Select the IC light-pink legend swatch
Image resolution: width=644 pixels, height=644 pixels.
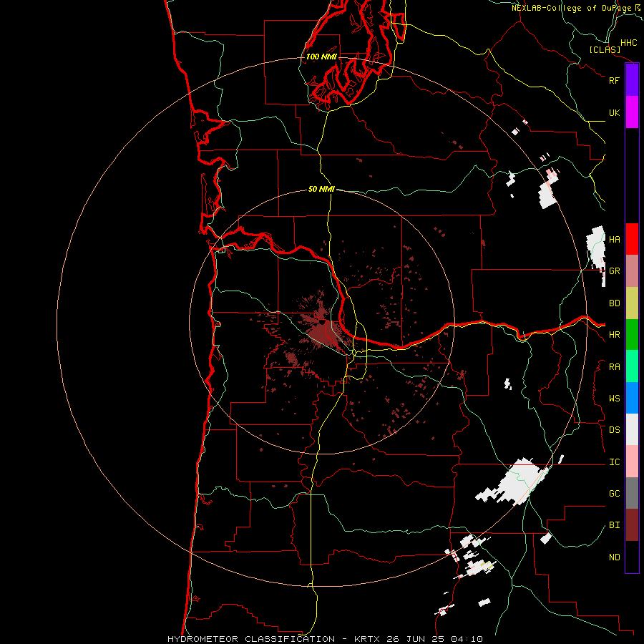632,462
